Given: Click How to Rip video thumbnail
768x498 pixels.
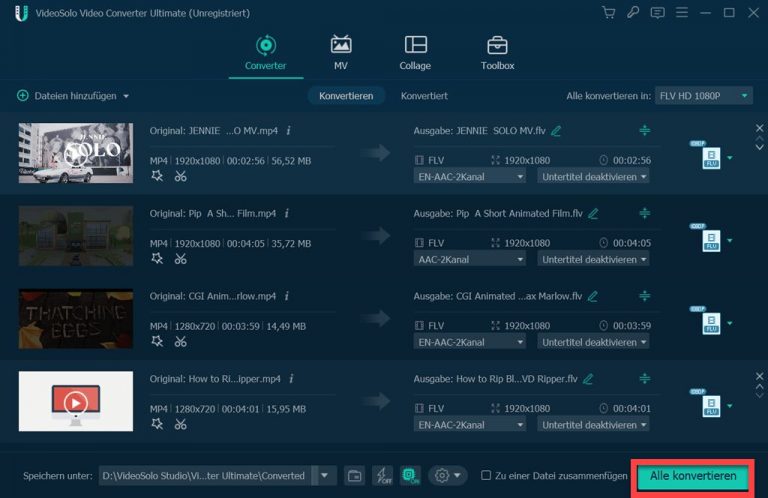Looking at the screenshot, I should [x=76, y=401].
